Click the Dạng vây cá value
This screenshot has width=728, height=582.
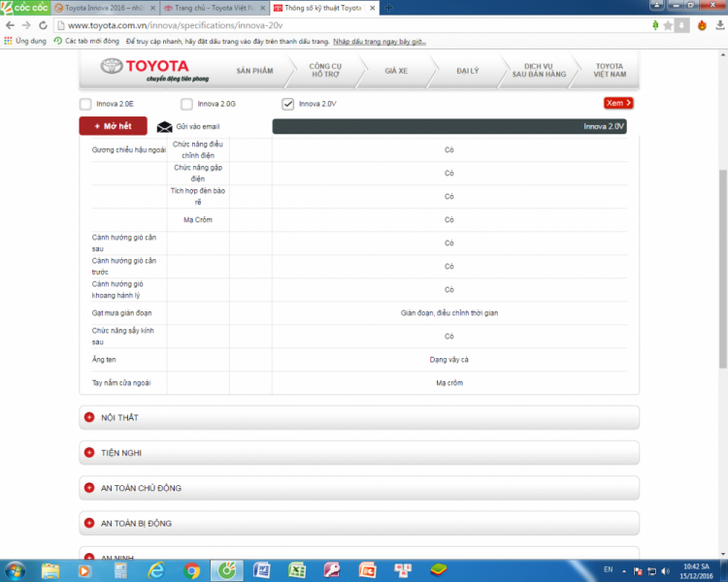[x=449, y=360]
